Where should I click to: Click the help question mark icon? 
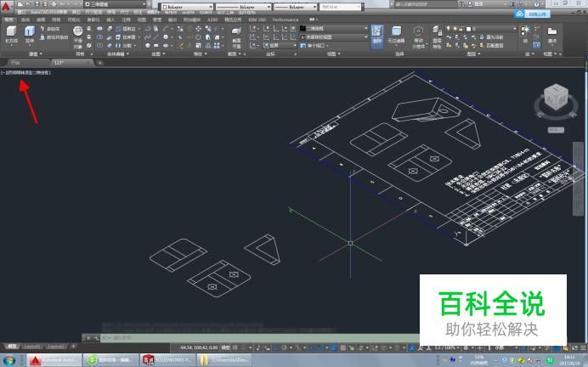pos(537,4)
